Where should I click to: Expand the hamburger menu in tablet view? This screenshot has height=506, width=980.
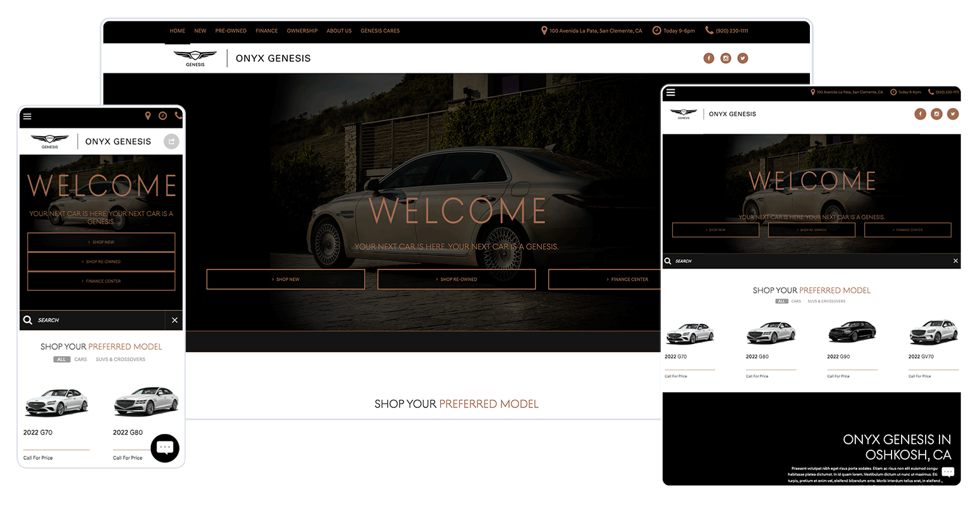[671, 92]
